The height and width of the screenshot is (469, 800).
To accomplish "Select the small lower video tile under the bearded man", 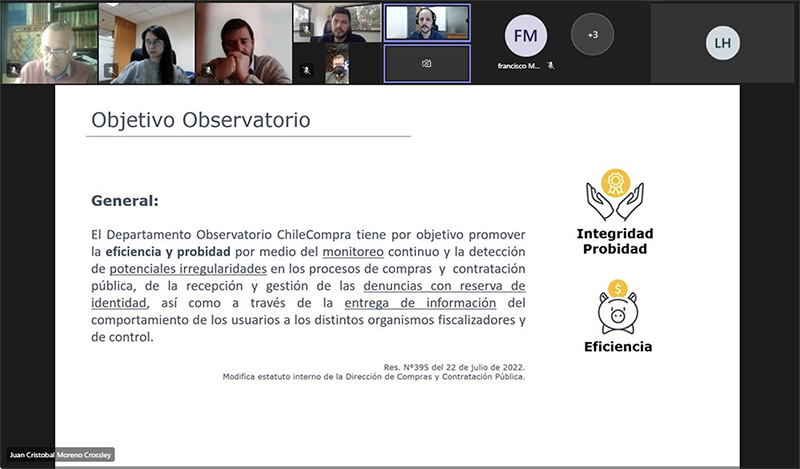I will click(337, 64).
